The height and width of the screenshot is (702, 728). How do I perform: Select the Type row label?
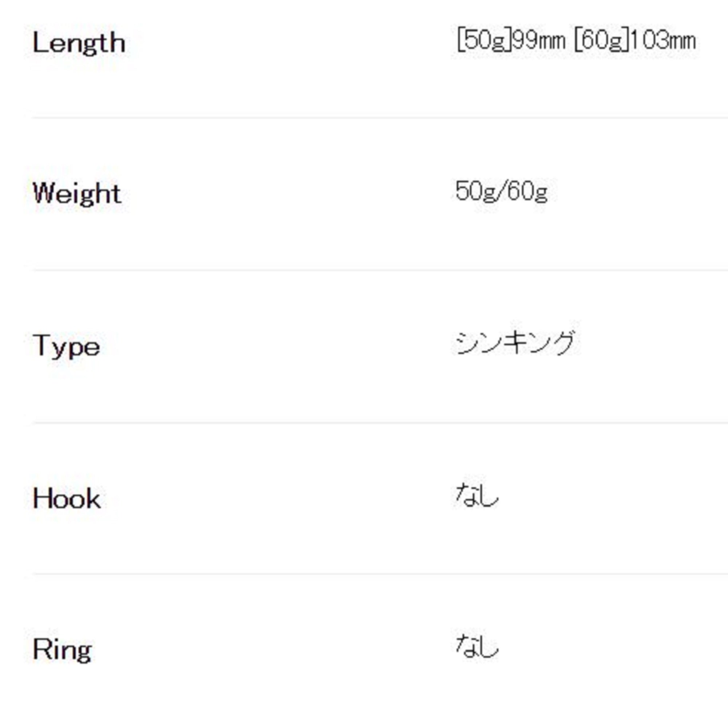tap(67, 347)
